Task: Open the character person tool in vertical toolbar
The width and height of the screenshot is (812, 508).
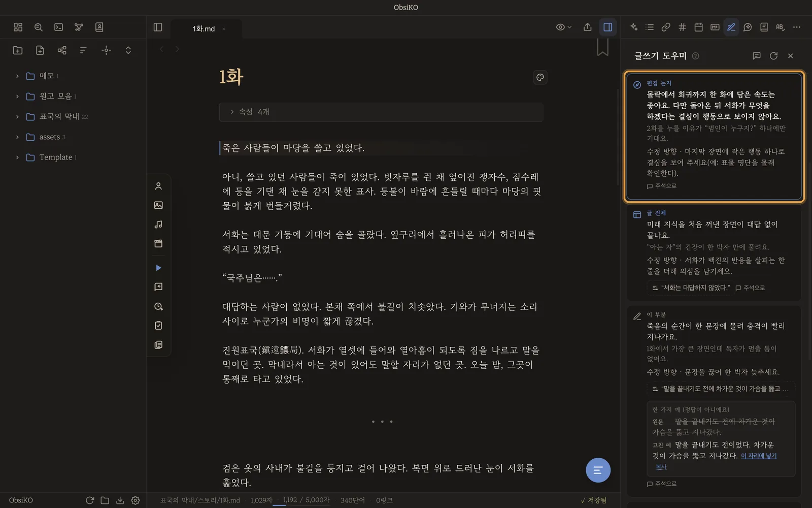Action: coord(158,186)
